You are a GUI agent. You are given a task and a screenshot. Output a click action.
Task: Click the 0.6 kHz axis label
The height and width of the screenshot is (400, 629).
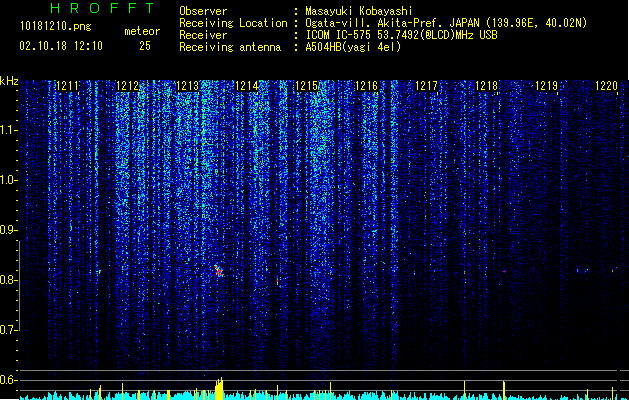coord(8,380)
